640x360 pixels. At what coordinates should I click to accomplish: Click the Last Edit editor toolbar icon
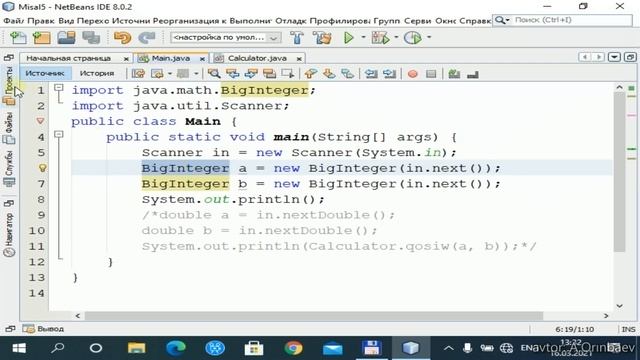tap(139, 73)
